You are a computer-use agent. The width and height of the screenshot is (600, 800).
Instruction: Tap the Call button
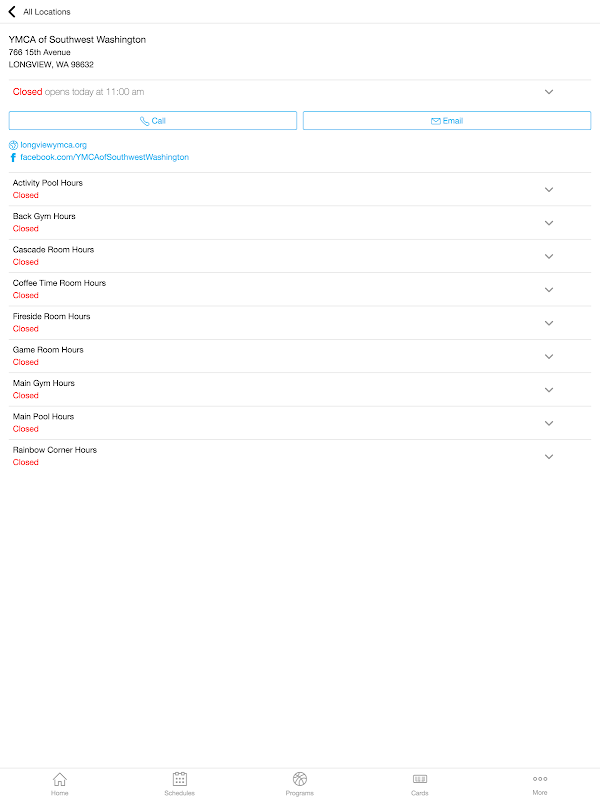tap(153, 120)
